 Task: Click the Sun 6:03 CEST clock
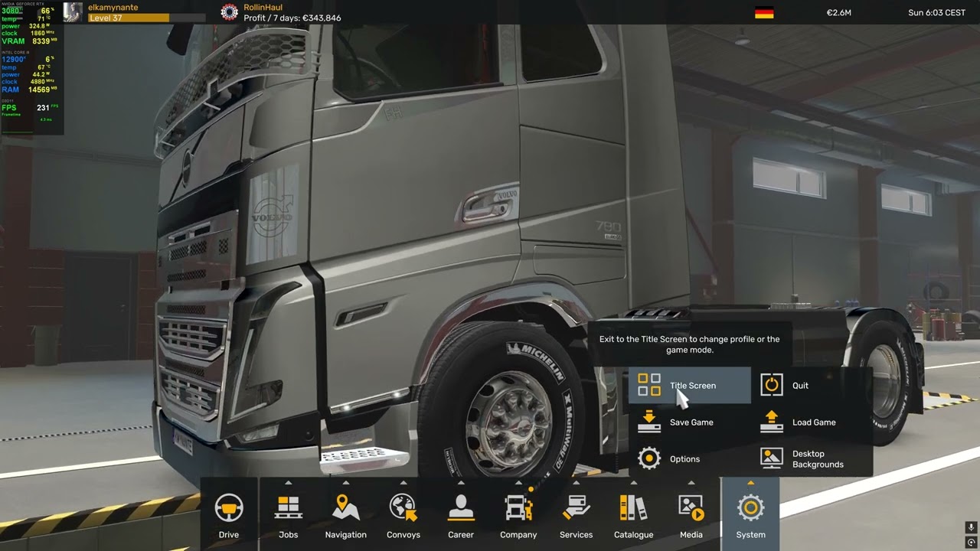tap(936, 12)
